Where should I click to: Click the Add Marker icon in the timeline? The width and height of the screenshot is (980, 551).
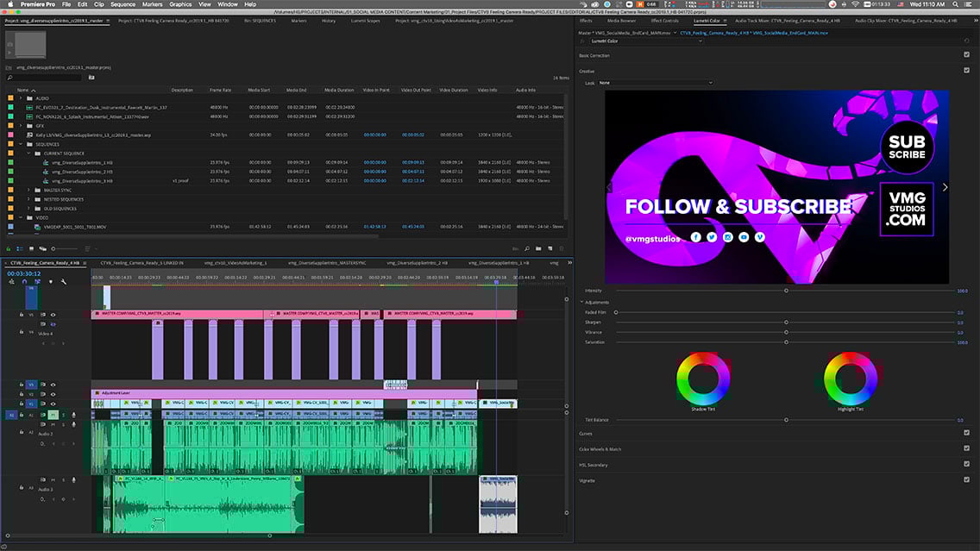point(51,281)
